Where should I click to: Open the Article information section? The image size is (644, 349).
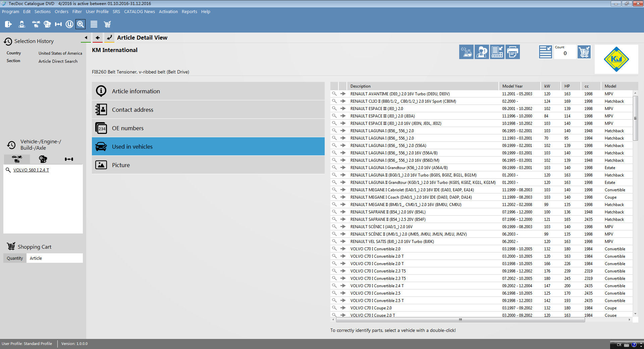click(208, 91)
